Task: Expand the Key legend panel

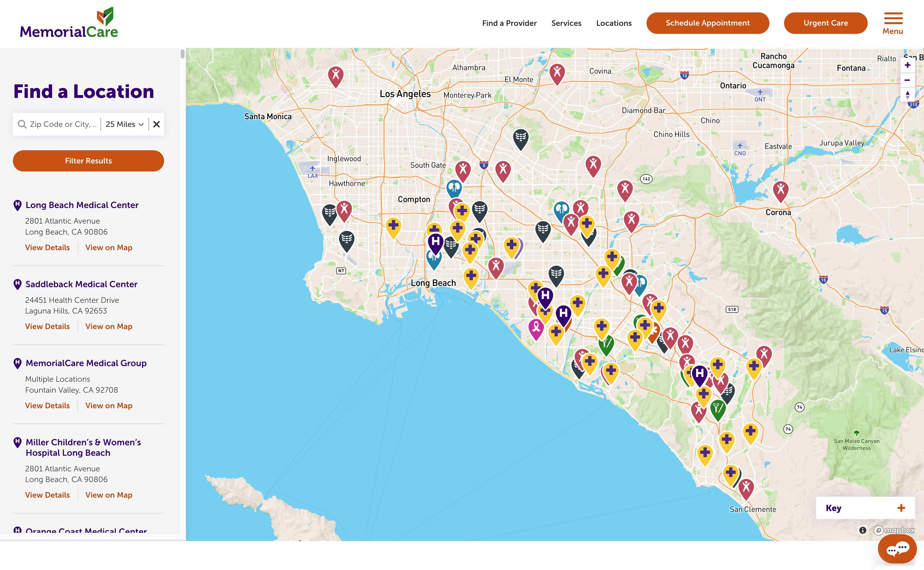Action: pyautogui.click(x=901, y=508)
